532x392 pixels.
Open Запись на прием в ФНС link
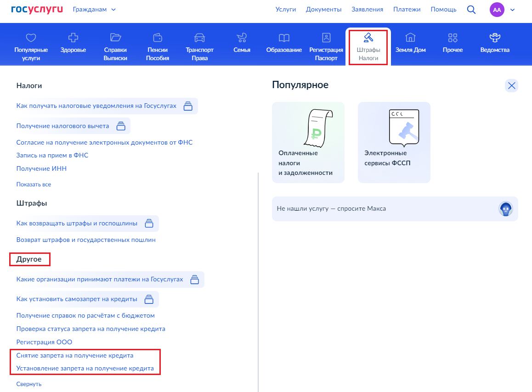52,155
